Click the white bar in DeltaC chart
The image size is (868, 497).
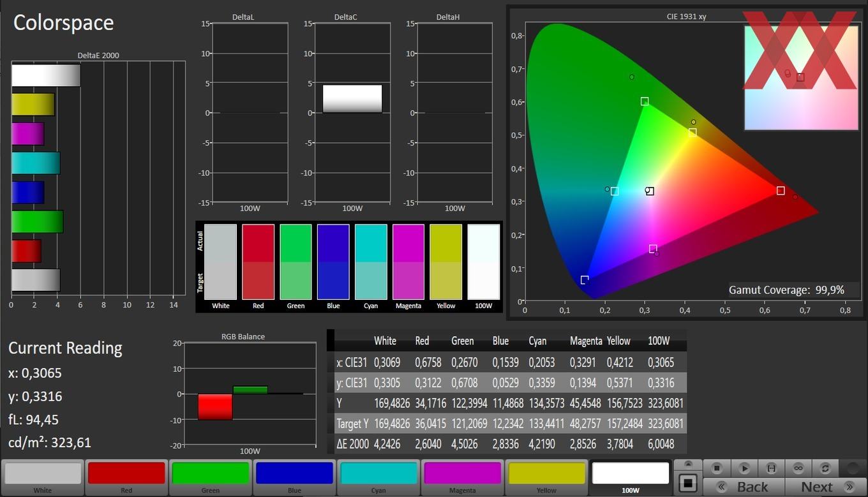tap(352, 99)
